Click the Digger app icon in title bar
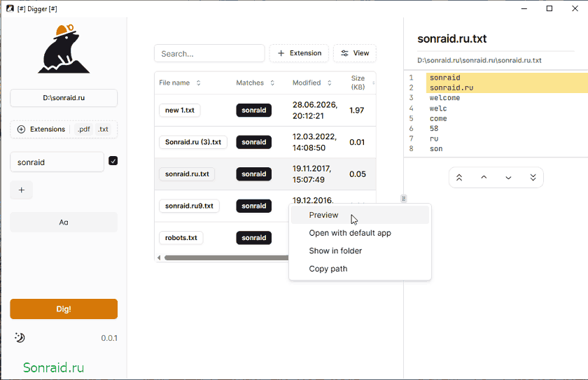588x380 pixels. 10,8
